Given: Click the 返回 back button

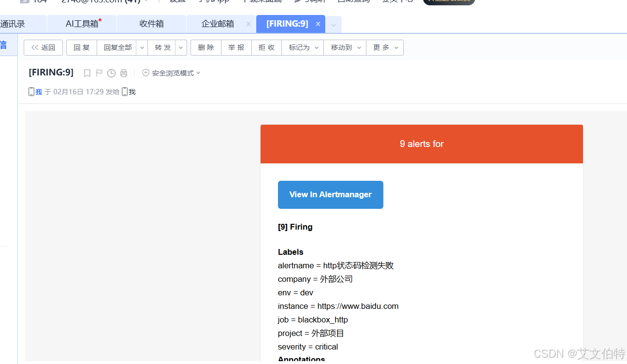Looking at the screenshot, I should click(x=43, y=47).
